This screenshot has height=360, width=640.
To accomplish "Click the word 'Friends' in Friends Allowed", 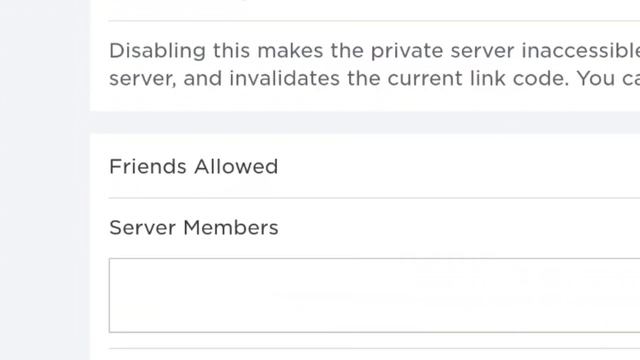I will pyautogui.click(x=148, y=167).
